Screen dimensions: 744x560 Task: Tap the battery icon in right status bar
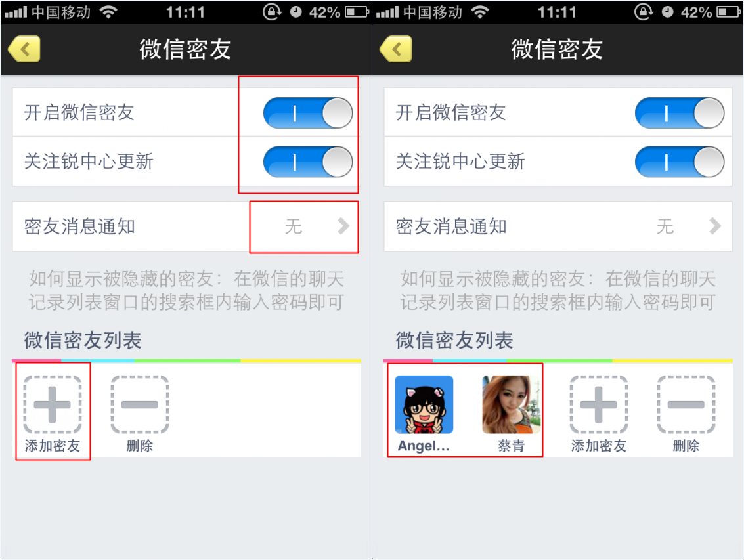coord(729,12)
